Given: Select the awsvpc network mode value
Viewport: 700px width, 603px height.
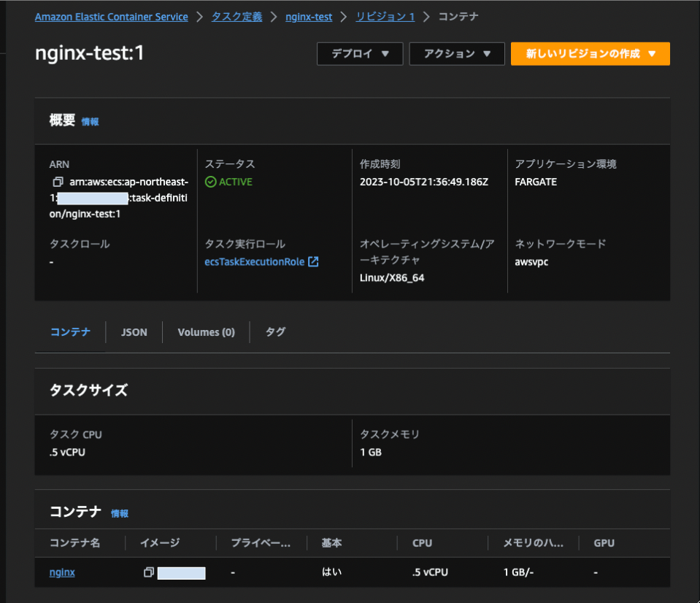Looking at the screenshot, I should coord(531,262).
